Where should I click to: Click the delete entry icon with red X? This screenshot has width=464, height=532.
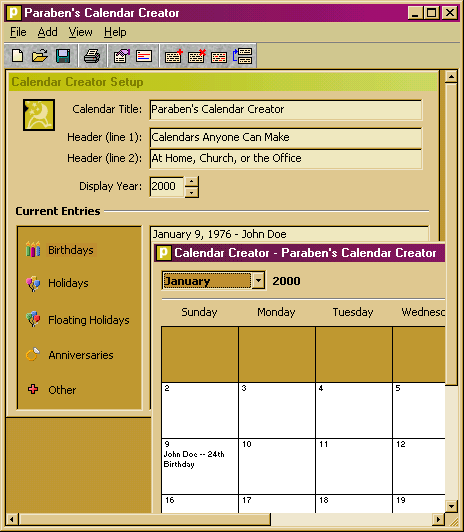click(197, 56)
